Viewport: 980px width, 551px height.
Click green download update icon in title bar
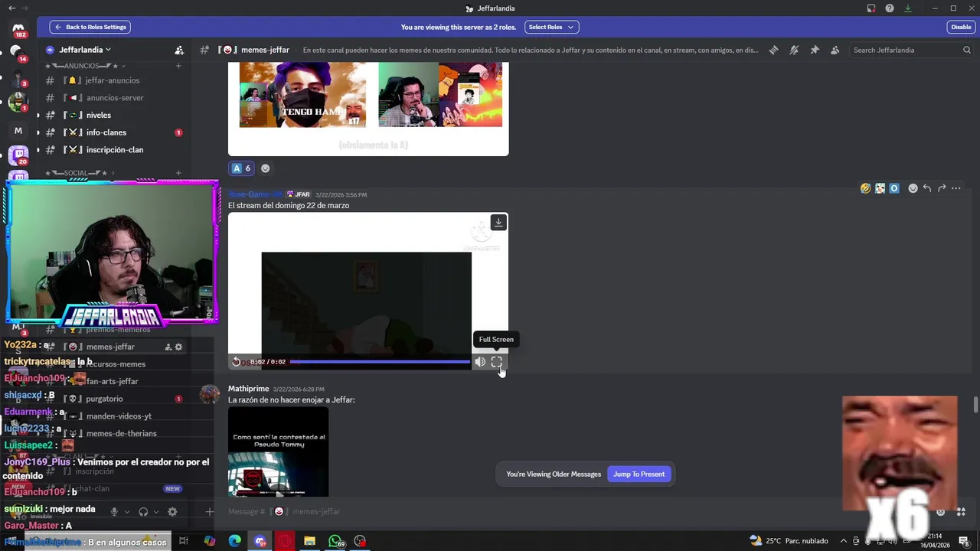click(x=908, y=8)
